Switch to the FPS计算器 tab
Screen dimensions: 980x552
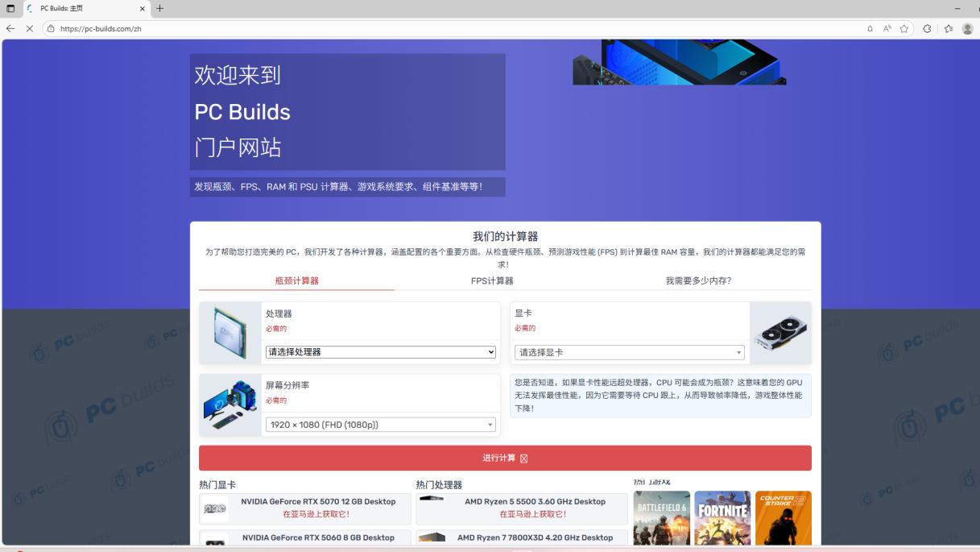pyautogui.click(x=492, y=281)
